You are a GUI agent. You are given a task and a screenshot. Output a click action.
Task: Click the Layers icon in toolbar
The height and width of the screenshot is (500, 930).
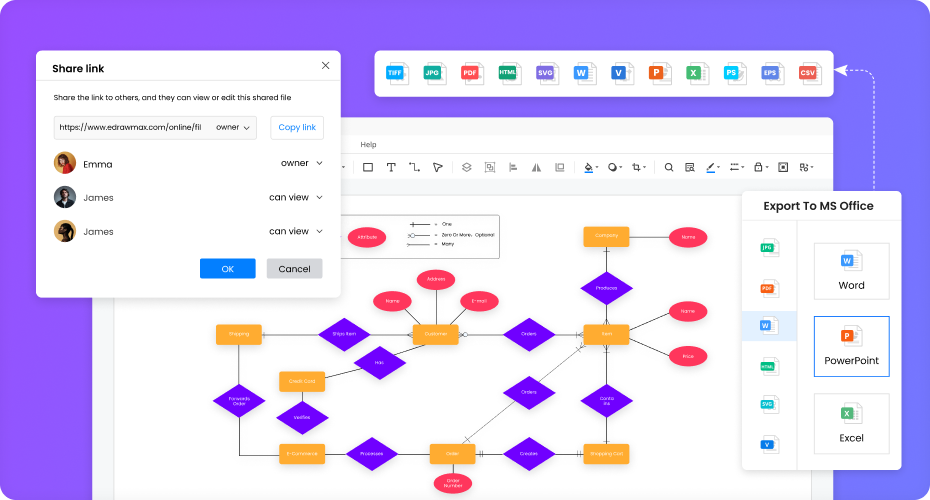[466, 168]
